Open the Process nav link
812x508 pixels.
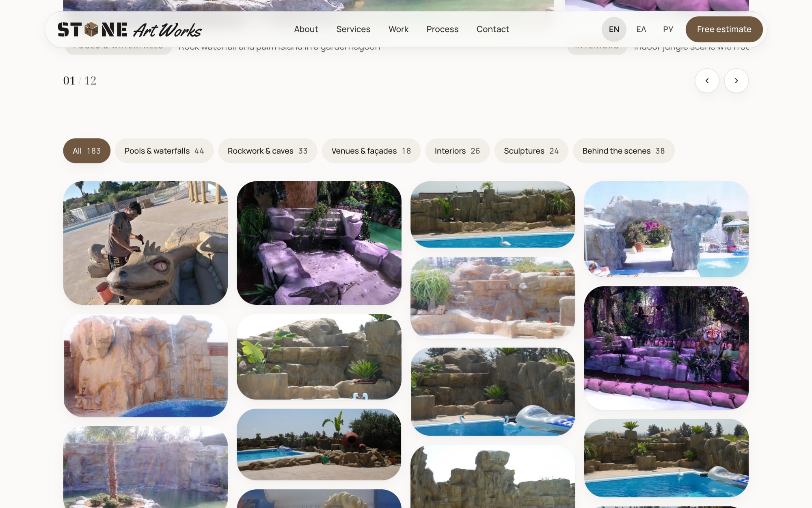pyautogui.click(x=442, y=29)
